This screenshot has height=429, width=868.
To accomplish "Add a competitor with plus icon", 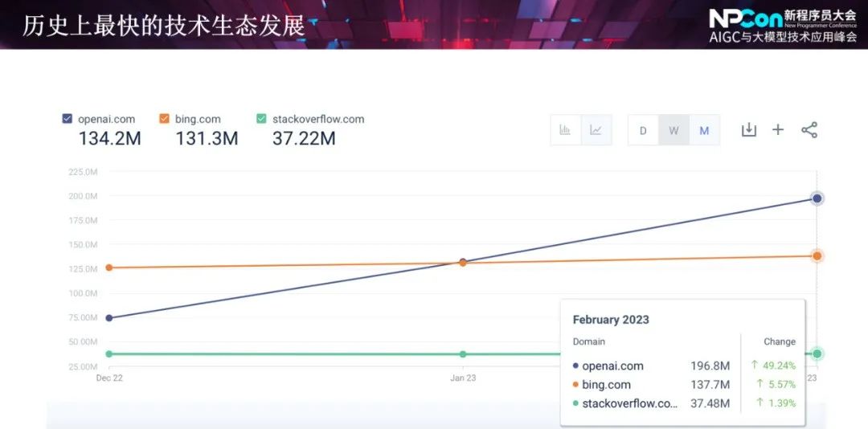I will click(778, 130).
